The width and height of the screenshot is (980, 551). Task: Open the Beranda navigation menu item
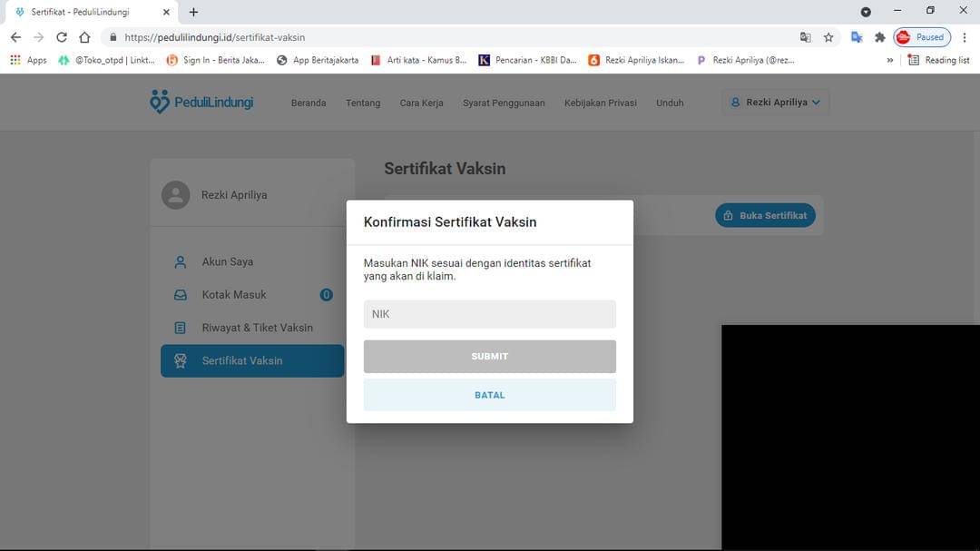pos(308,103)
